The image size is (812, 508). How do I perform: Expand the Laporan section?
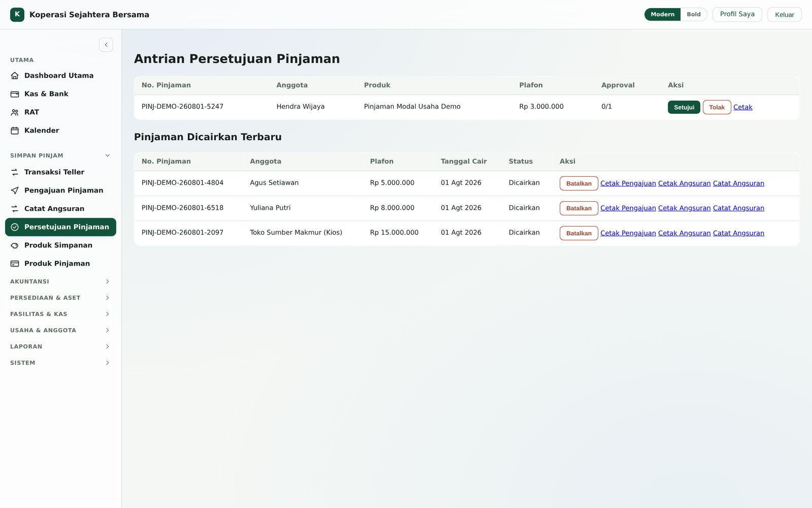(x=60, y=346)
